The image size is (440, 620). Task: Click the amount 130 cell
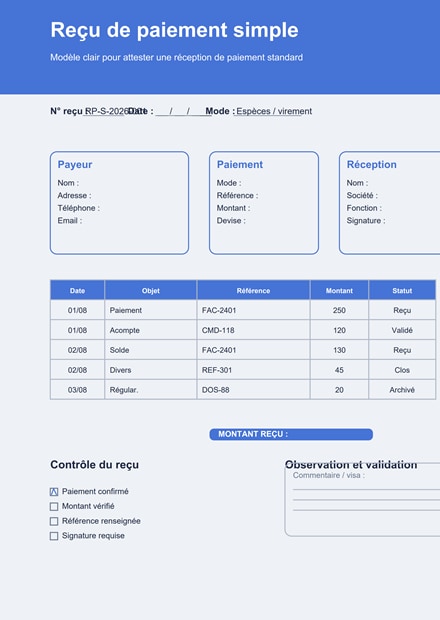[x=339, y=350]
